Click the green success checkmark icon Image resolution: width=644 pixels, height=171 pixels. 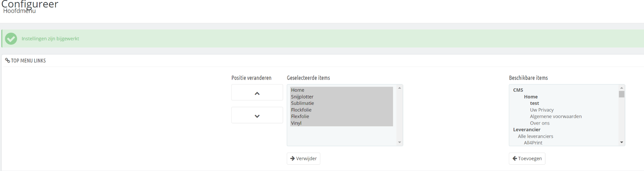click(x=11, y=39)
